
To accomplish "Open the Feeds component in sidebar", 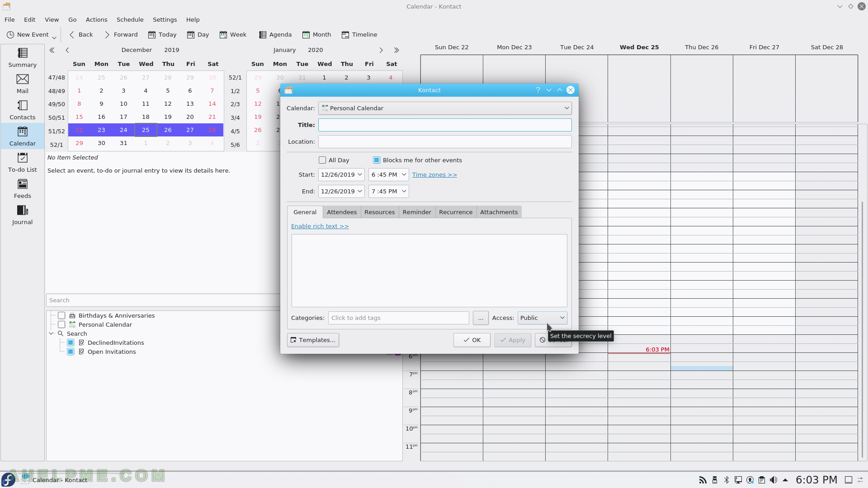I will tap(22, 188).
